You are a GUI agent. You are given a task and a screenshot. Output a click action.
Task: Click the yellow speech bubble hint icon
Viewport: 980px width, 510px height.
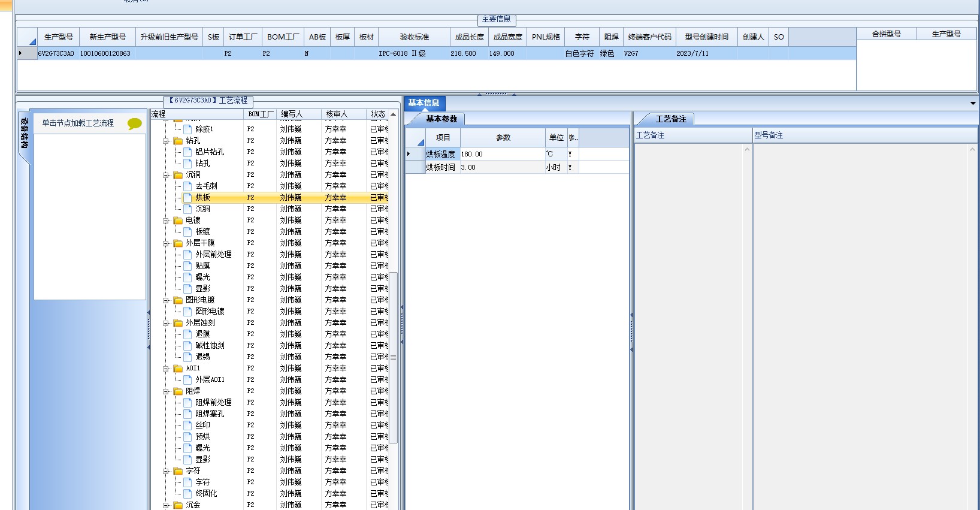click(135, 123)
